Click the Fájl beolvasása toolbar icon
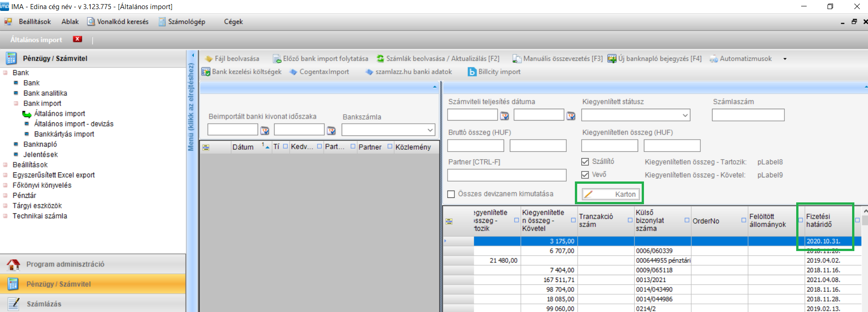This screenshot has width=868, height=312. click(209, 59)
